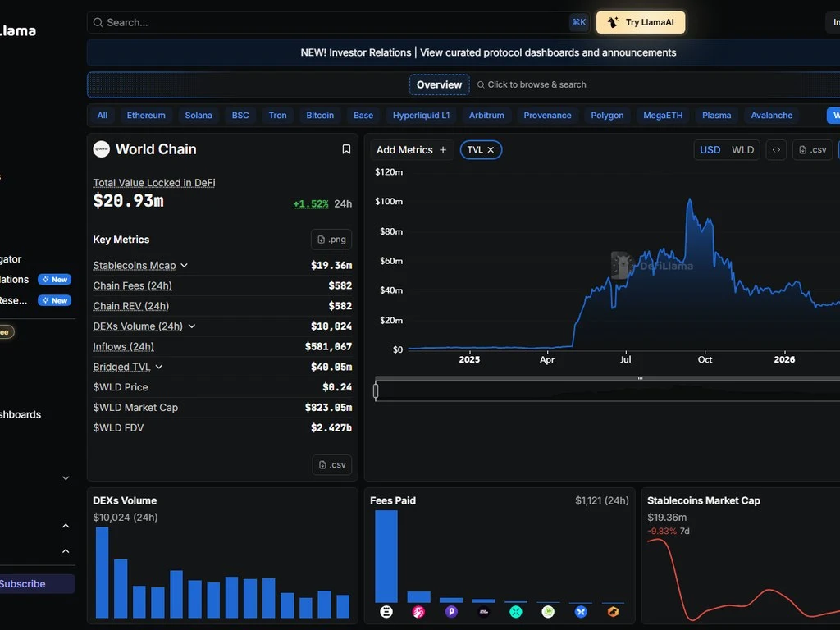The height and width of the screenshot is (630, 840).
Task: Collapse sidebar section with lower up chevron
Action: [x=66, y=550]
